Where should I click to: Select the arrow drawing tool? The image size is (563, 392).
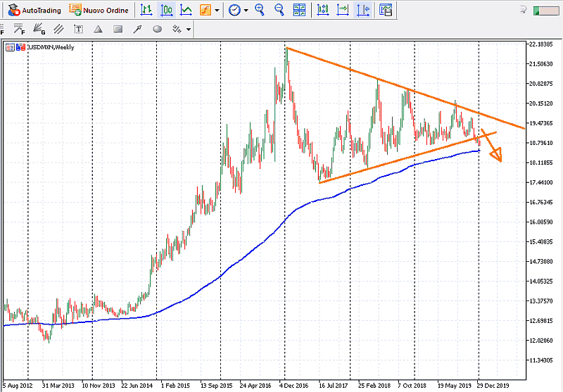pyautogui.click(x=137, y=29)
